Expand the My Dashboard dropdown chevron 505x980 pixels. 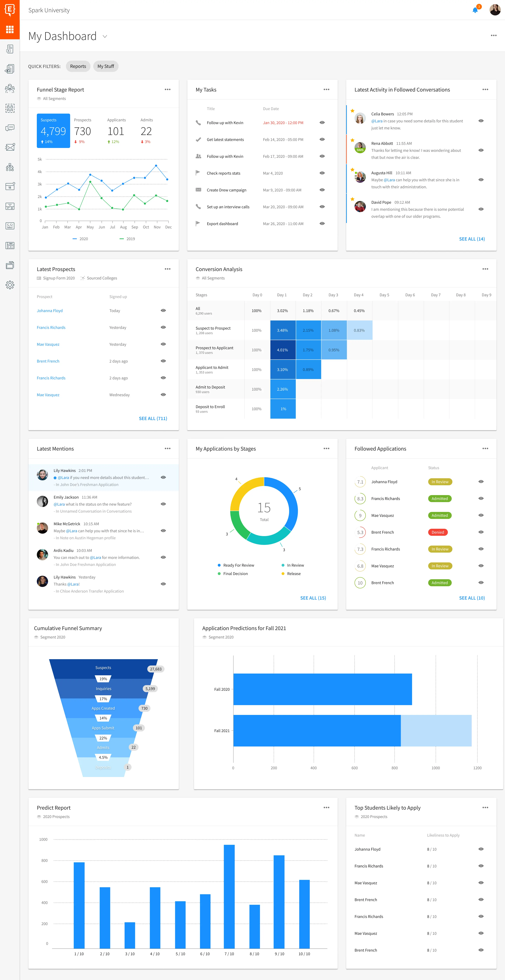pyautogui.click(x=105, y=36)
